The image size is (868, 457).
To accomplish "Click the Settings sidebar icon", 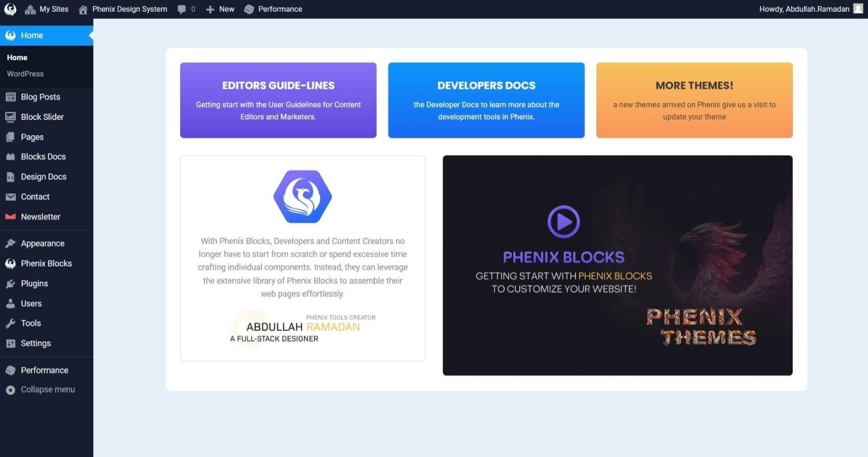I will click(x=11, y=343).
